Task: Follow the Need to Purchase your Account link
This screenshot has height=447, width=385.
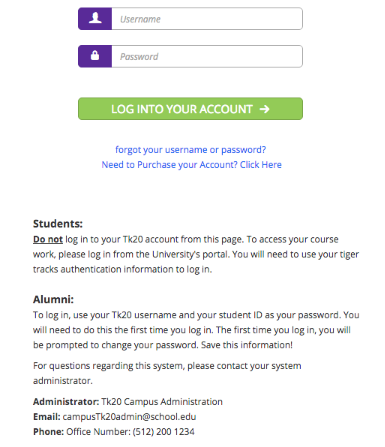Action: point(192,165)
